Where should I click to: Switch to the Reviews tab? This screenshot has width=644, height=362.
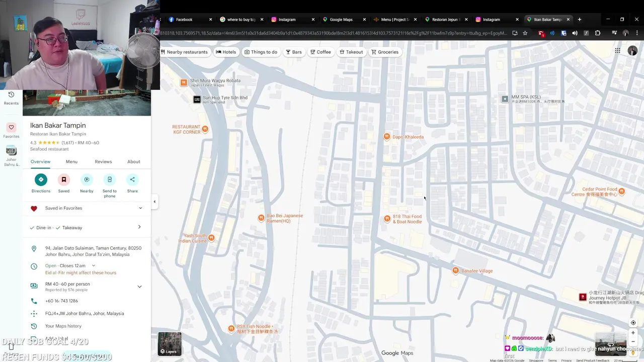(x=103, y=161)
